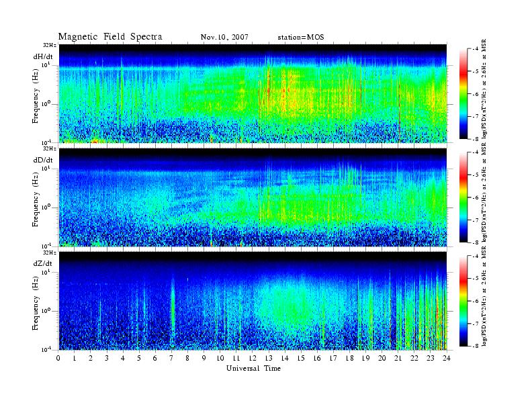Click the "Magnetic Field Spectra" title
Screen dimensions: 532x411
(x=110, y=37)
